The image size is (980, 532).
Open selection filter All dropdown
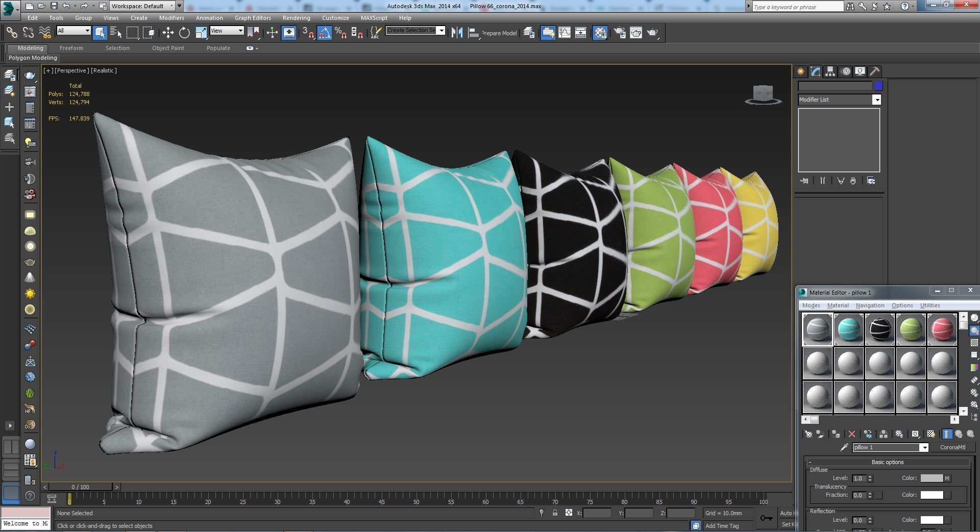pyautogui.click(x=73, y=31)
